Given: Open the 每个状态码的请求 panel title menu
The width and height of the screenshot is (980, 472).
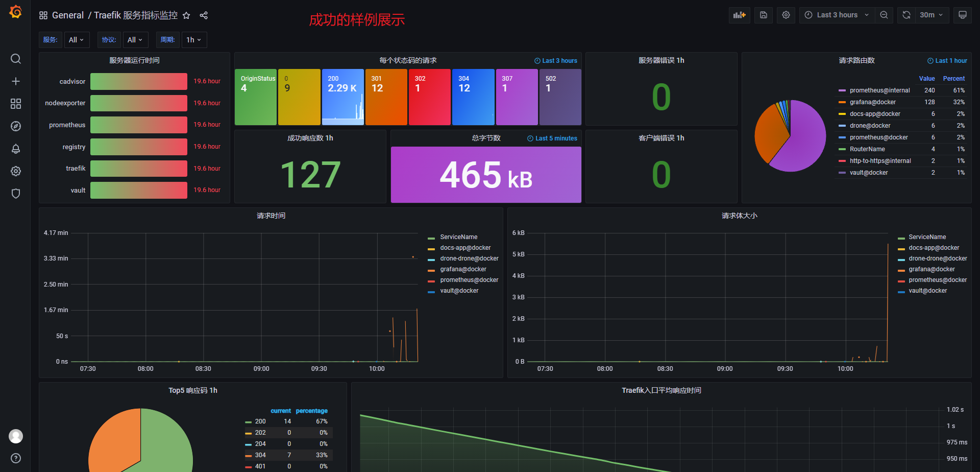Looking at the screenshot, I should [x=408, y=60].
